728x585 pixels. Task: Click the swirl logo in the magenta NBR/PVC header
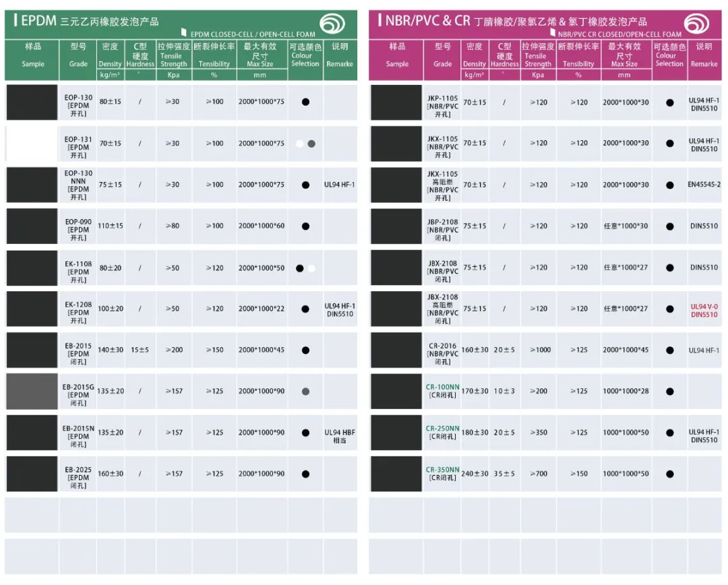pyautogui.click(x=696, y=23)
